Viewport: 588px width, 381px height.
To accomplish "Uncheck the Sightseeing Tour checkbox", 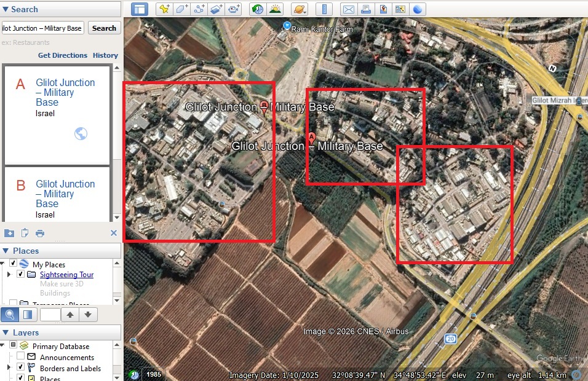I will pyautogui.click(x=21, y=275).
